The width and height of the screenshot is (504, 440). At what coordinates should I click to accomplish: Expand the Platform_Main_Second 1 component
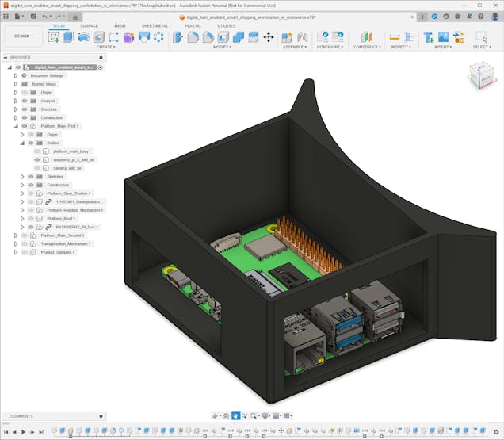(x=15, y=235)
